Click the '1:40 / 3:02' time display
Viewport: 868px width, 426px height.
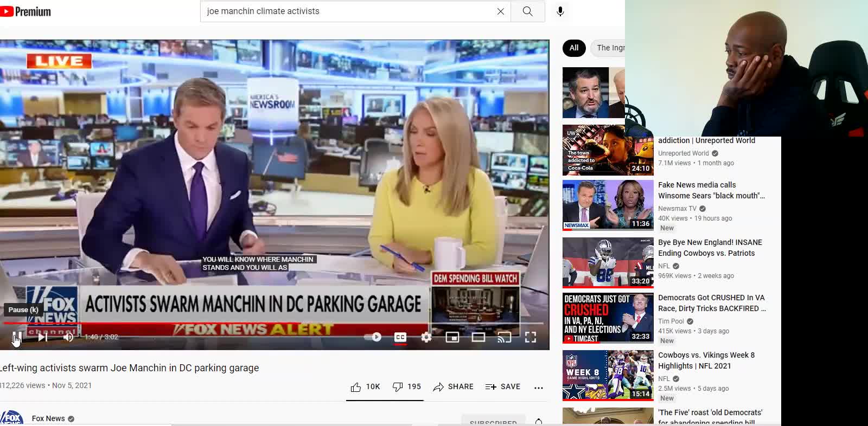click(x=101, y=337)
